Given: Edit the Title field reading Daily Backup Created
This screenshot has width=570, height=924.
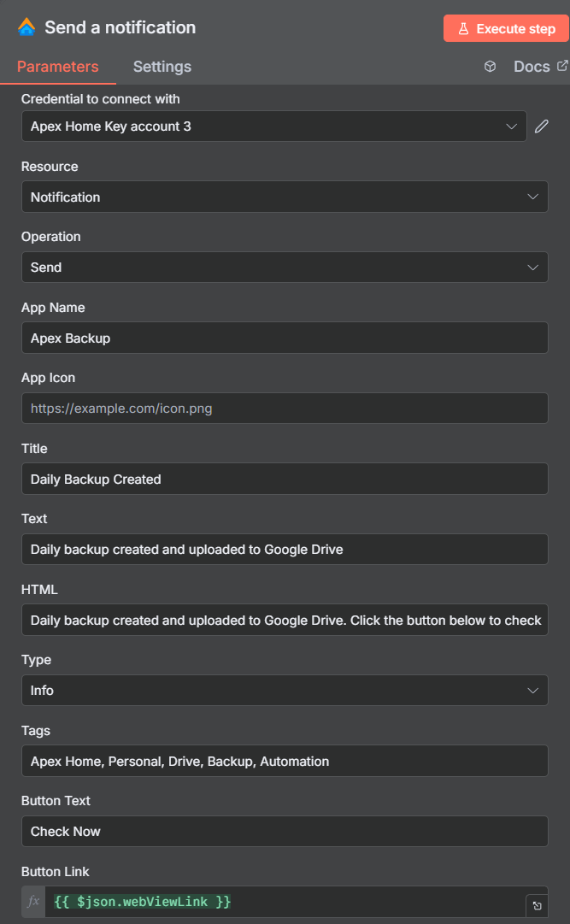Looking at the screenshot, I should pyautogui.click(x=285, y=479).
